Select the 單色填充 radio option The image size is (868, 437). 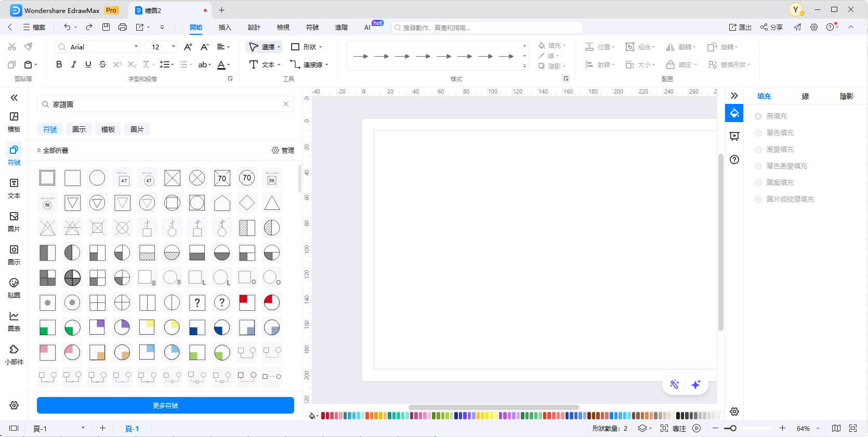click(x=758, y=133)
